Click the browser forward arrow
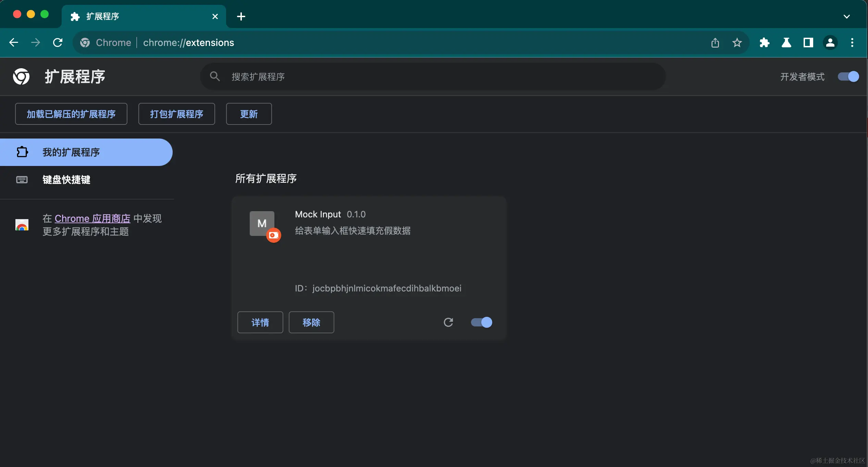 (x=36, y=43)
